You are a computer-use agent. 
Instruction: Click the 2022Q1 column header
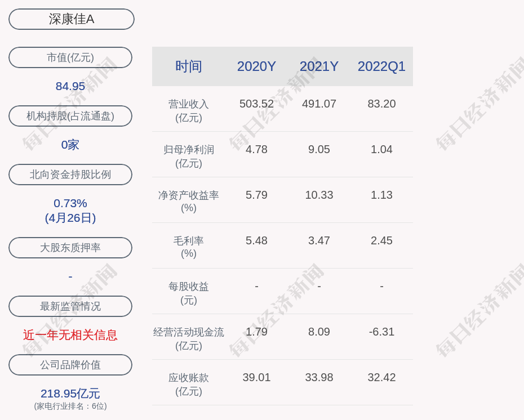point(381,66)
